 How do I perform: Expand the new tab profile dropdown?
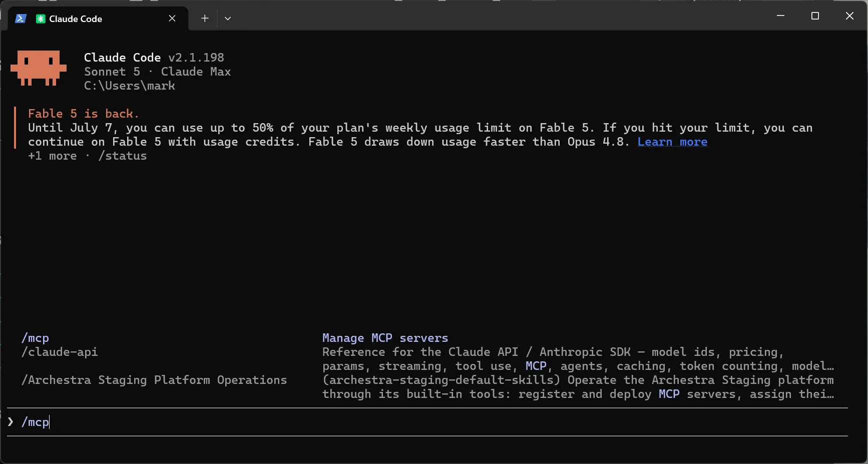point(228,19)
